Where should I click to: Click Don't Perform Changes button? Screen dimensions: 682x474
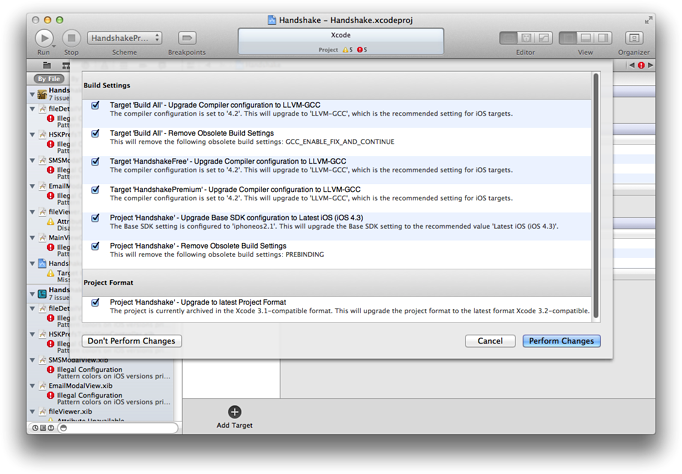pyautogui.click(x=131, y=341)
